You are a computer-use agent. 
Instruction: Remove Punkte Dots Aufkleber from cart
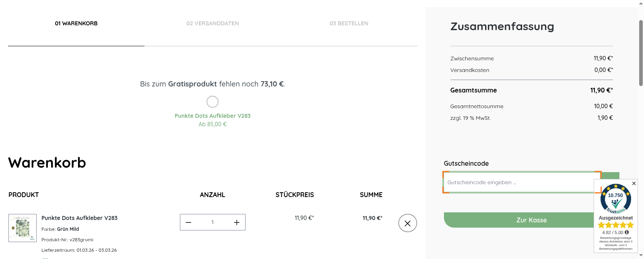pos(407,223)
